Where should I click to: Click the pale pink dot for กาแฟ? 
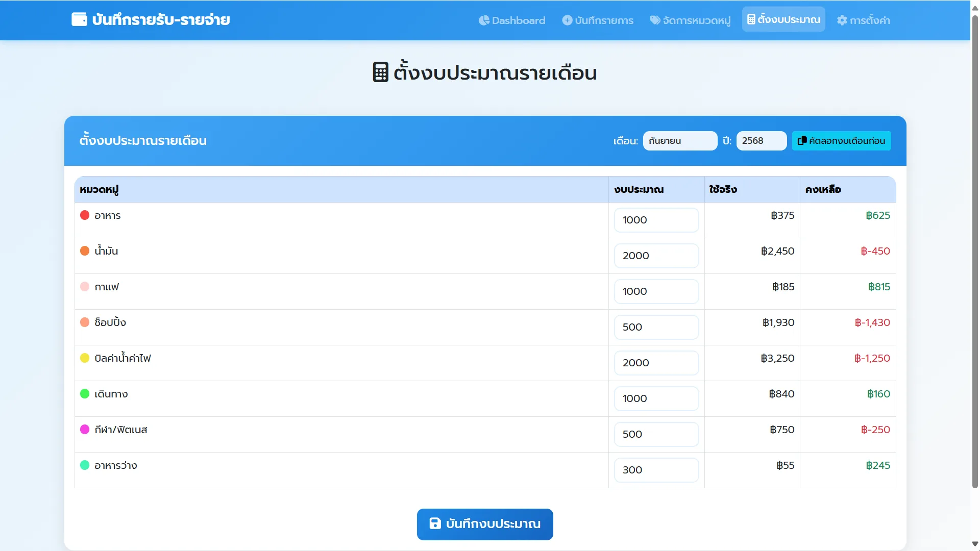click(x=85, y=287)
